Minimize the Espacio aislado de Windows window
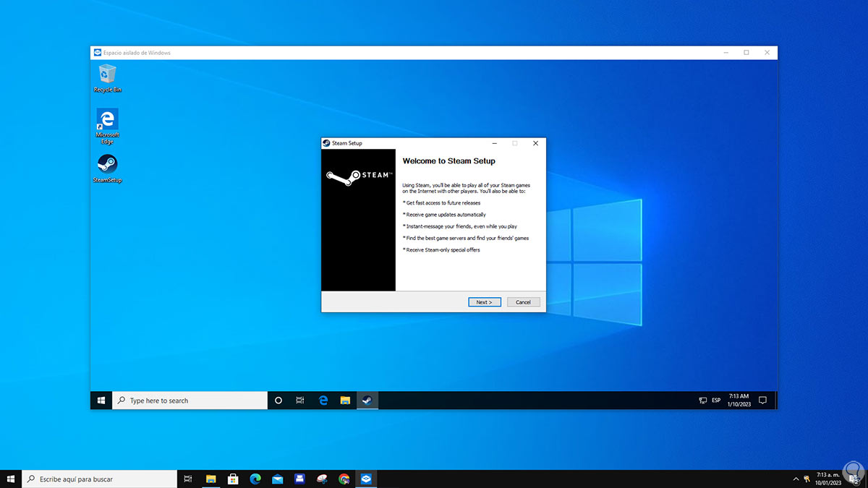 (x=726, y=53)
